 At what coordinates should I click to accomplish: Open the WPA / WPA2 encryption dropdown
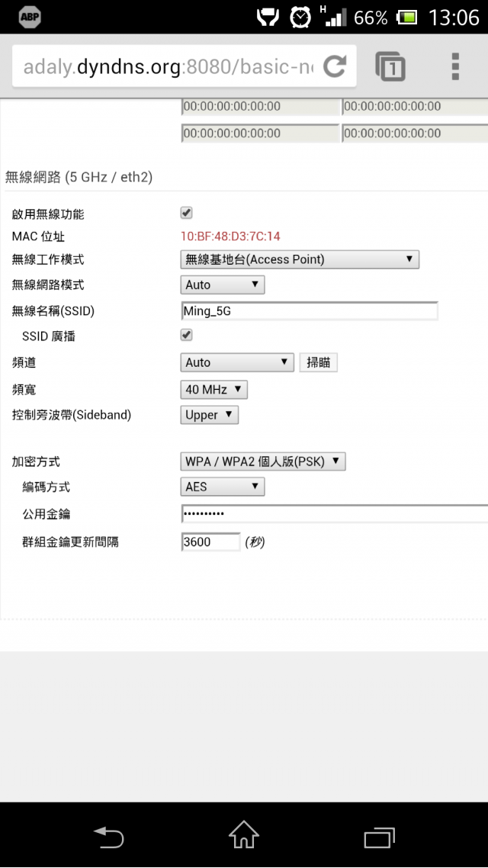263,461
